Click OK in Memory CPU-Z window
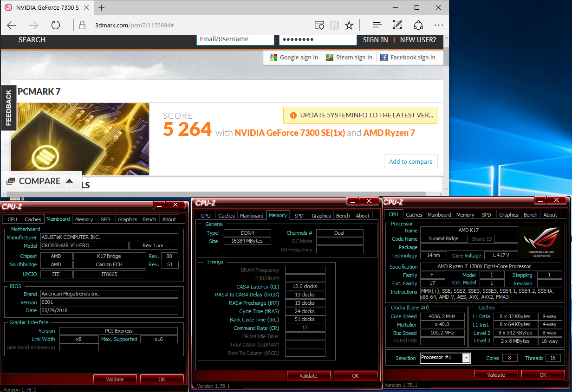 (x=355, y=376)
